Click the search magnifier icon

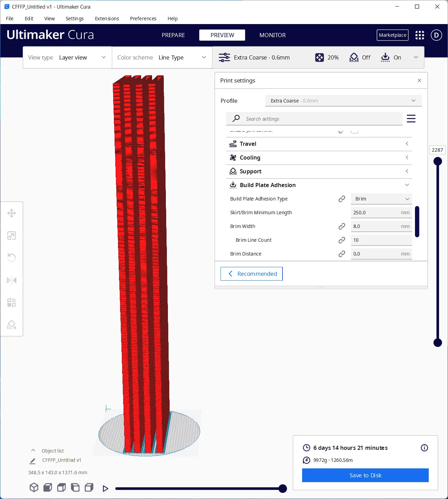click(236, 119)
